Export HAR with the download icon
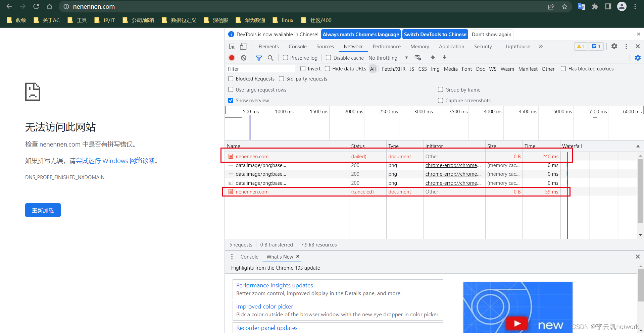 click(x=444, y=58)
